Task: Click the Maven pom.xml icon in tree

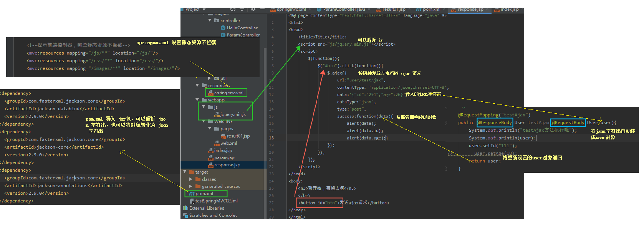Action: point(192,194)
